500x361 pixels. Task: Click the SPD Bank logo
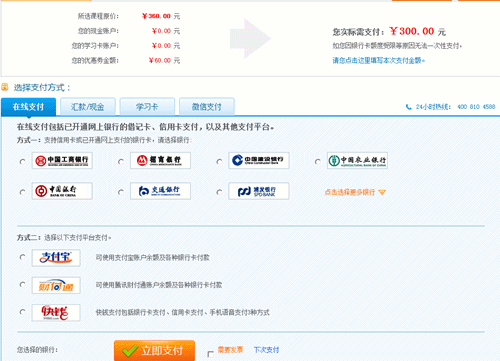[x=259, y=191]
